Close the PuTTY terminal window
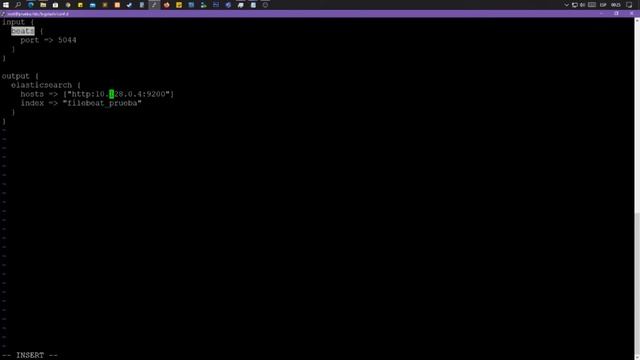The image size is (640, 360). (631, 13)
